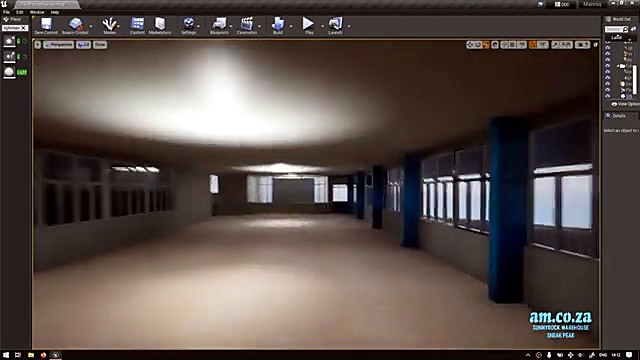
Task: Toggle visibility eye of folder row
Action: pos(608,66)
